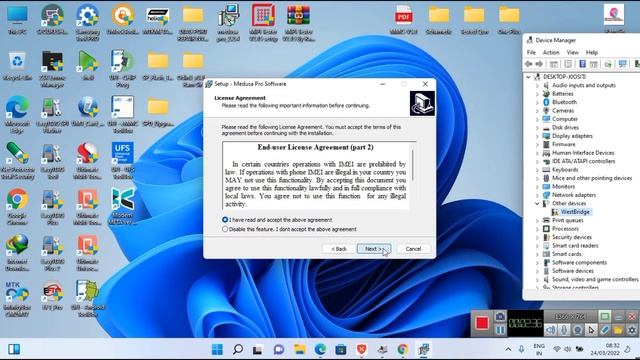Stop recording with the red square button

(482, 323)
